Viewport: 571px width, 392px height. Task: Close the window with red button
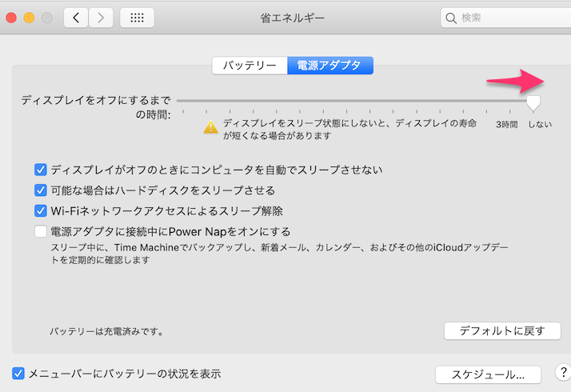point(11,18)
